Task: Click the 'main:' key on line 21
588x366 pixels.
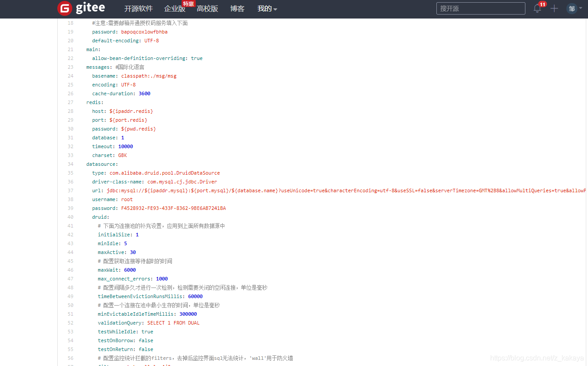Action: (x=93, y=49)
